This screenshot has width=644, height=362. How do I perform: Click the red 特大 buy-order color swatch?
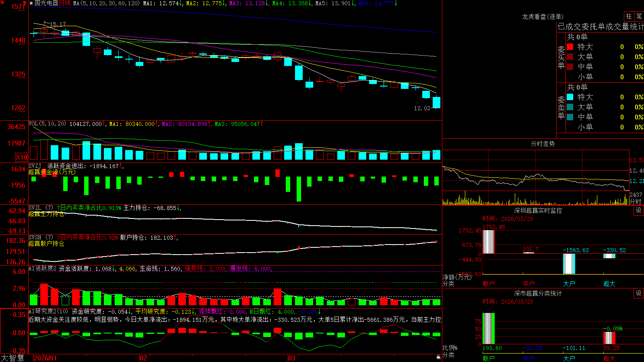(570, 47)
